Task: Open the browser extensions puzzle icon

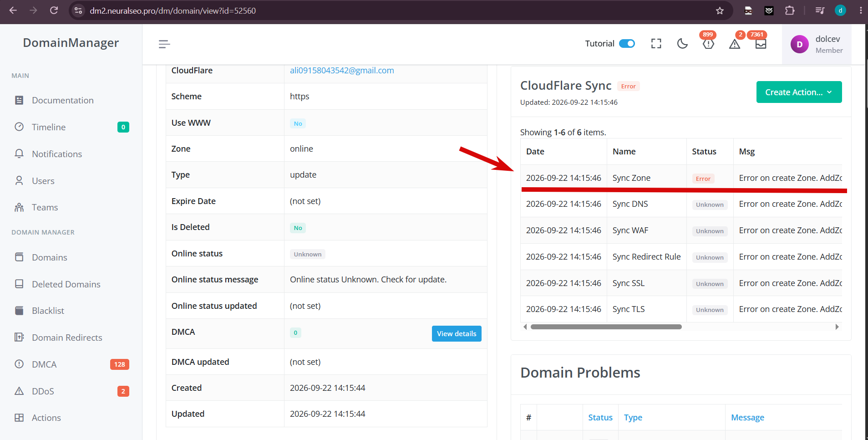Action: [x=790, y=10]
